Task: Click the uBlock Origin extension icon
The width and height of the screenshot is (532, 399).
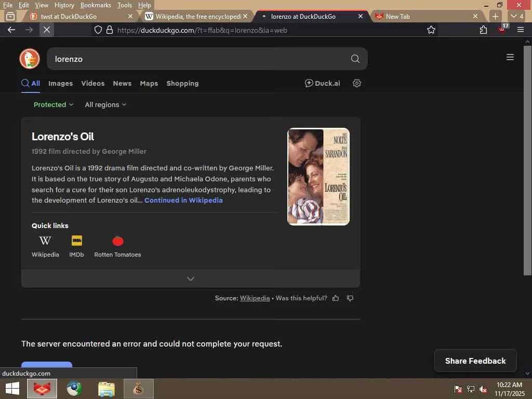Action: [x=502, y=29]
